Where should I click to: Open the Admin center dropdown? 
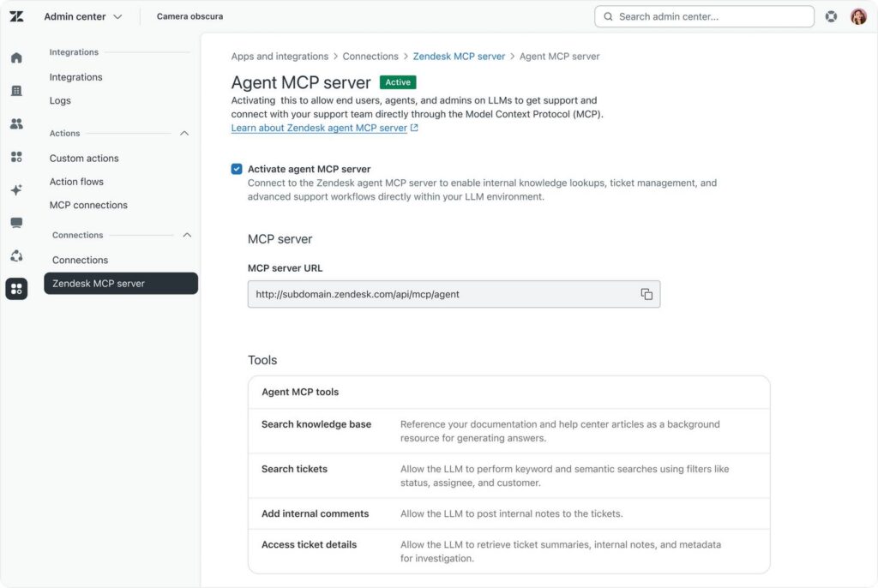click(x=83, y=17)
